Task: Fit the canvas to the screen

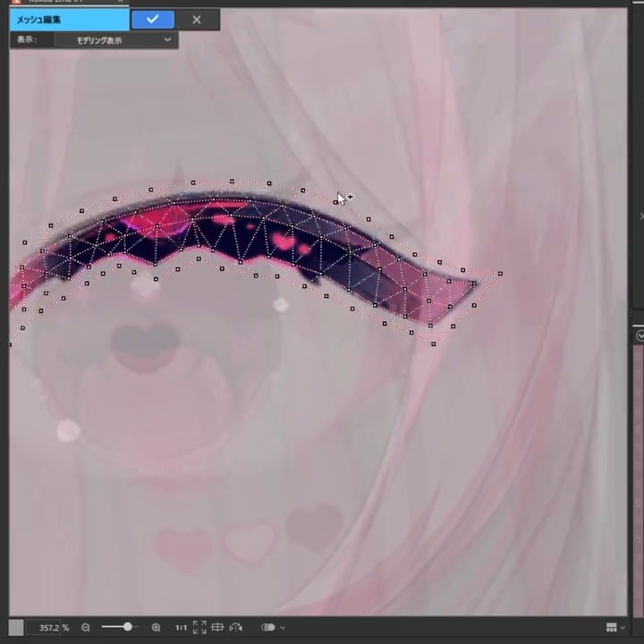Action: pos(199,627)
